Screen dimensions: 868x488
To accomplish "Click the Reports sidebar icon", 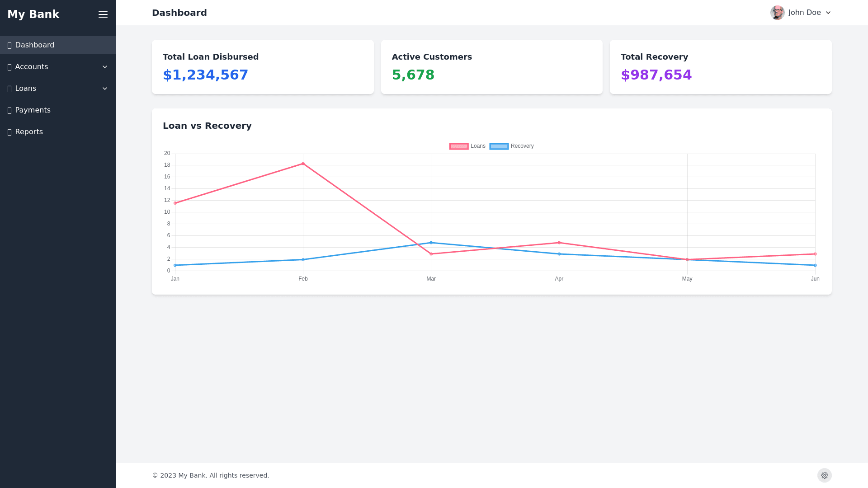I will tap(9, 132).
